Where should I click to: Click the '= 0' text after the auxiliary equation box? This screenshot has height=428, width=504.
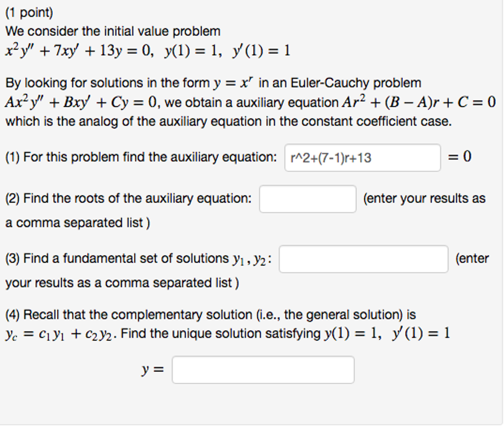pyautogui.click(x=460, y=156)
